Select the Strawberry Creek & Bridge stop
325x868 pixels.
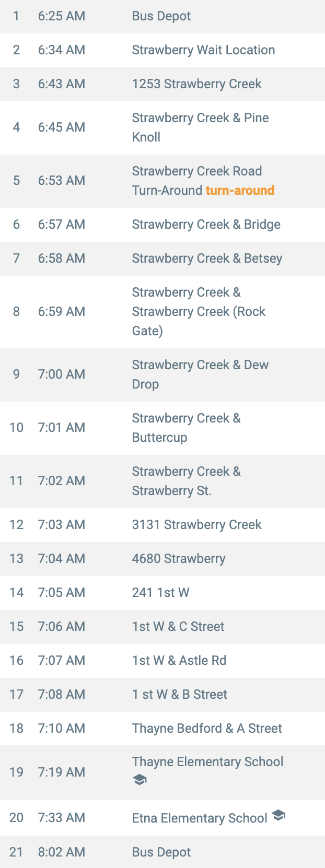[162, 225]
